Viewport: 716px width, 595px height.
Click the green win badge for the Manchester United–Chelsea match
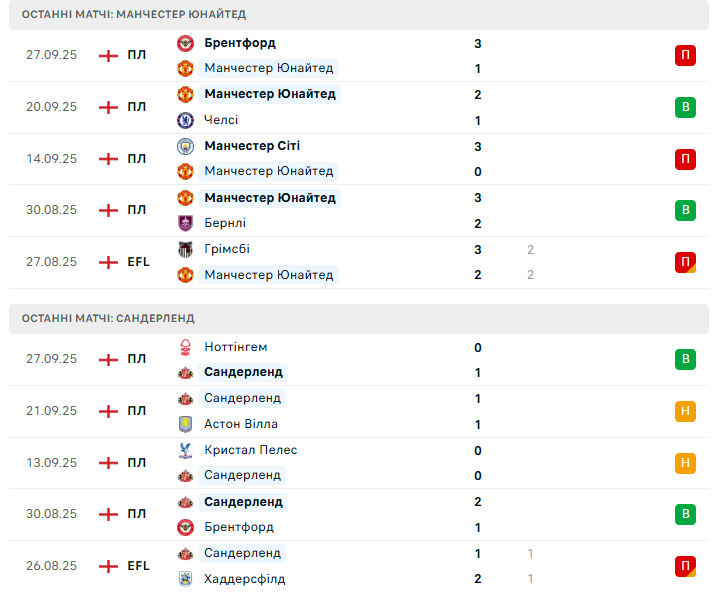(685, 107)
